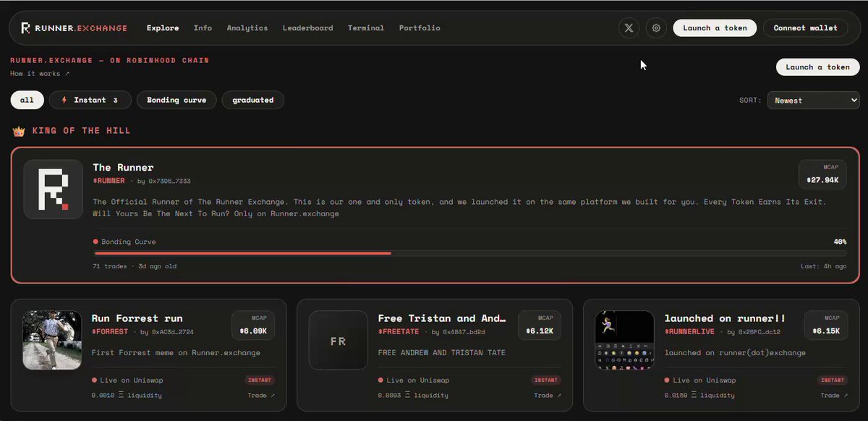This screenshot has width=868, height=421.
Task: Click the $RUNNER ticker symbol
Action: [109, 181]
